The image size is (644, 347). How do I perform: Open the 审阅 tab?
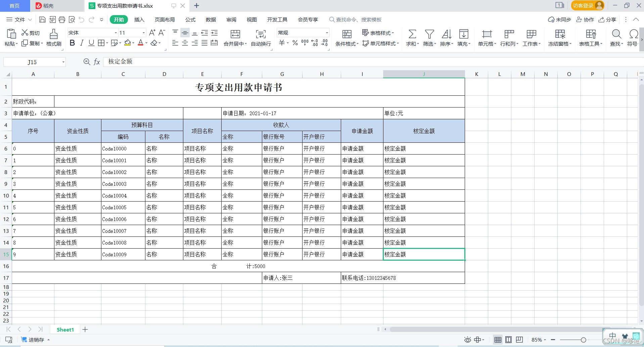click(x=231, y=19)
